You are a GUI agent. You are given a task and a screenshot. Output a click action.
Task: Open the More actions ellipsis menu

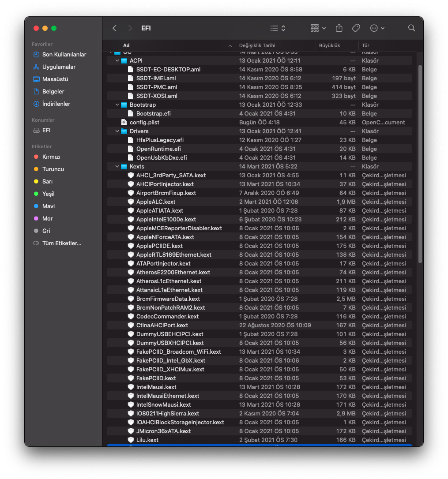pos(377,28)
